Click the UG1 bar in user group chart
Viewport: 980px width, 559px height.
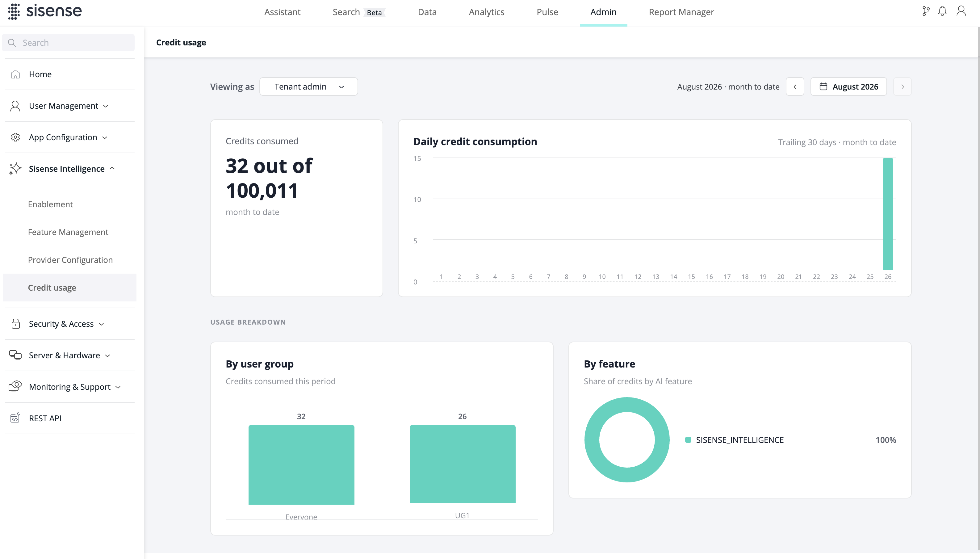click(463, 464)
